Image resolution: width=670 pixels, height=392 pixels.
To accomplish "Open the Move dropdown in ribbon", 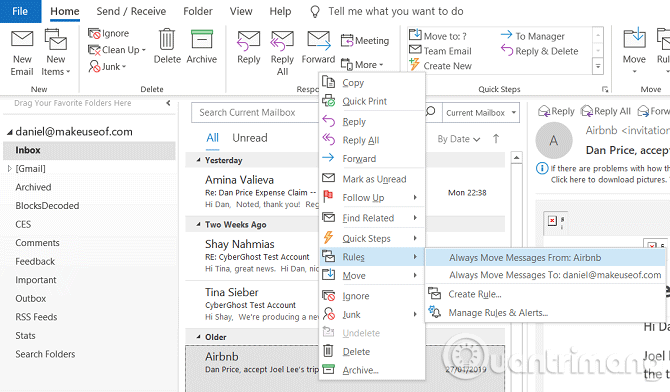I will coord(634,50).
